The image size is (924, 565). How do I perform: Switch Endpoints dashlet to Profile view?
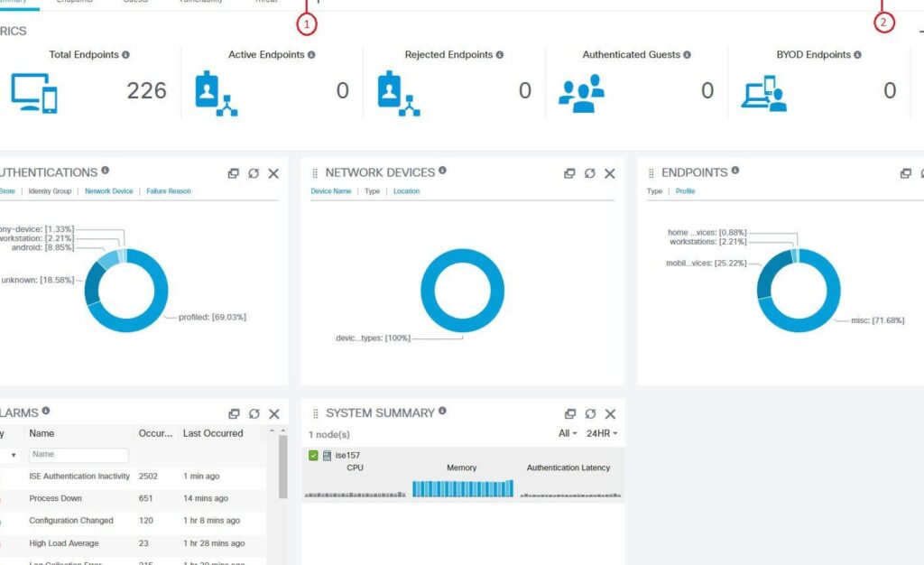(685, 191)
